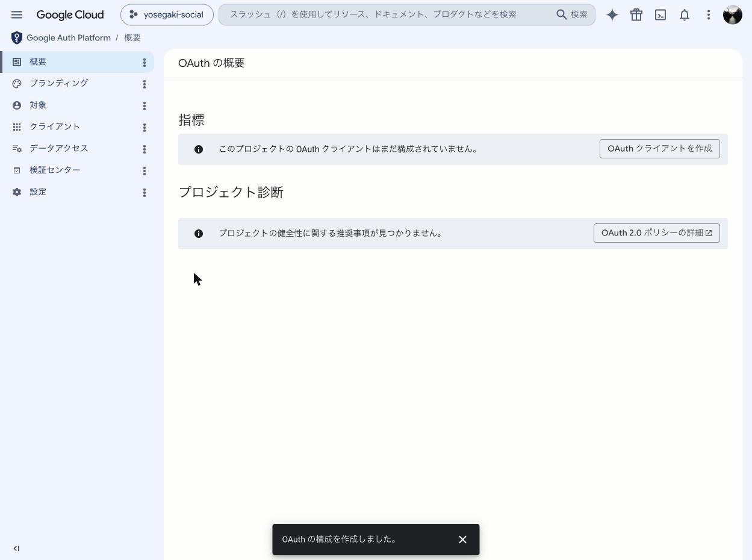Image resolution: width=752 pixels, height=560 pixels.
Task: Dismiss the OAuth の構成を作成しました toast
Action: click(462, 540)
